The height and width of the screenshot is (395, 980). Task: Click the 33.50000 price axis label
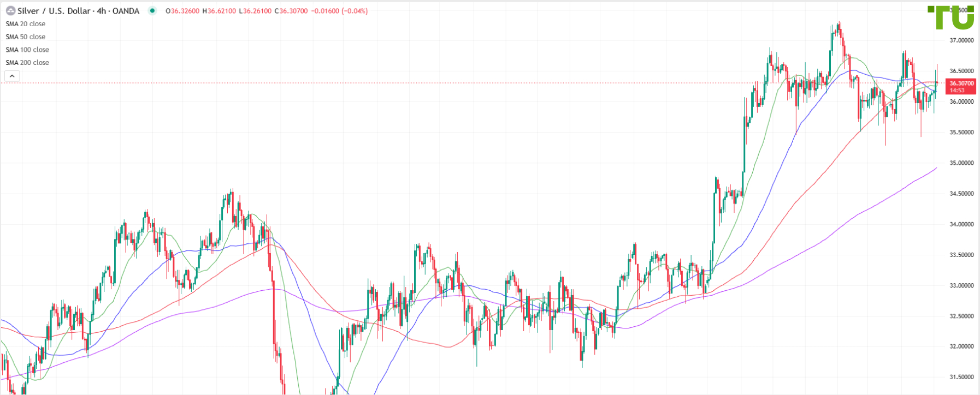[961, 255]
